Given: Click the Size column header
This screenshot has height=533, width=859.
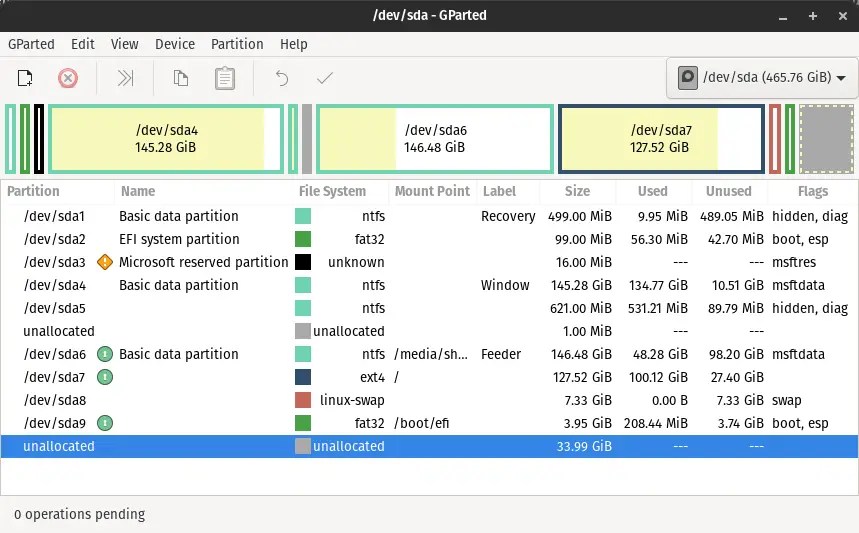Looking at the screenshot, I should coord(577,191).
